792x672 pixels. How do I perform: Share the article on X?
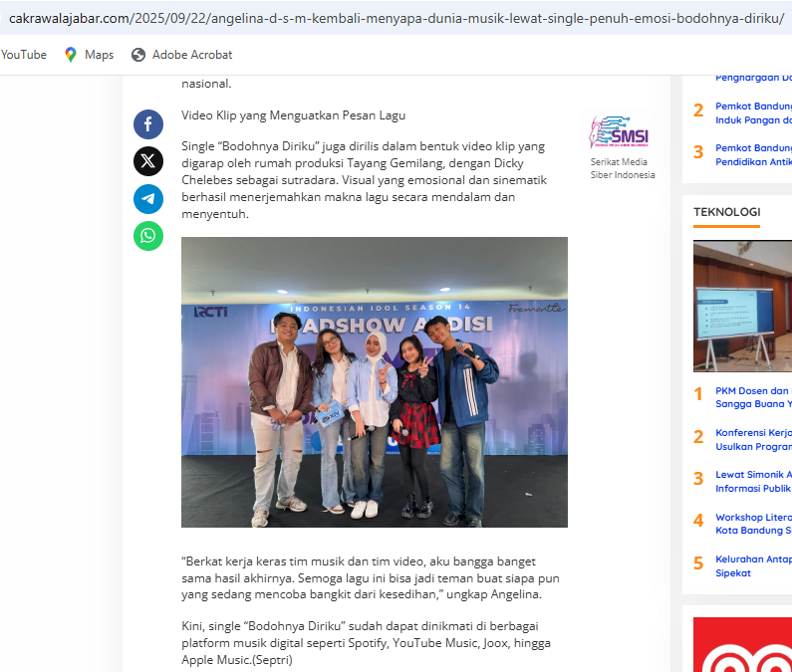coord(148,161)
